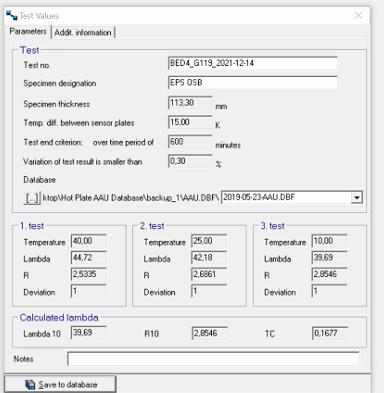The width and height of the screenshot is (384, 393).
Task: Click the 'Test no.' label
Action: tap(37, 65)
